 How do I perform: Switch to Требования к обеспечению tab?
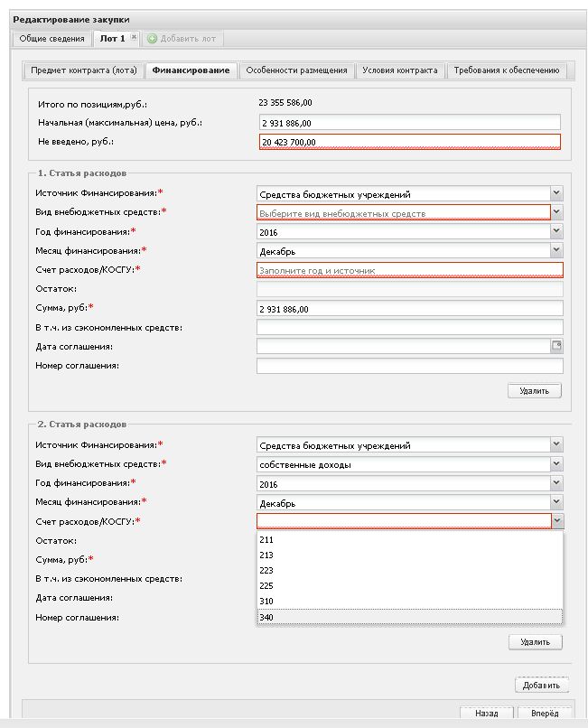506,70
